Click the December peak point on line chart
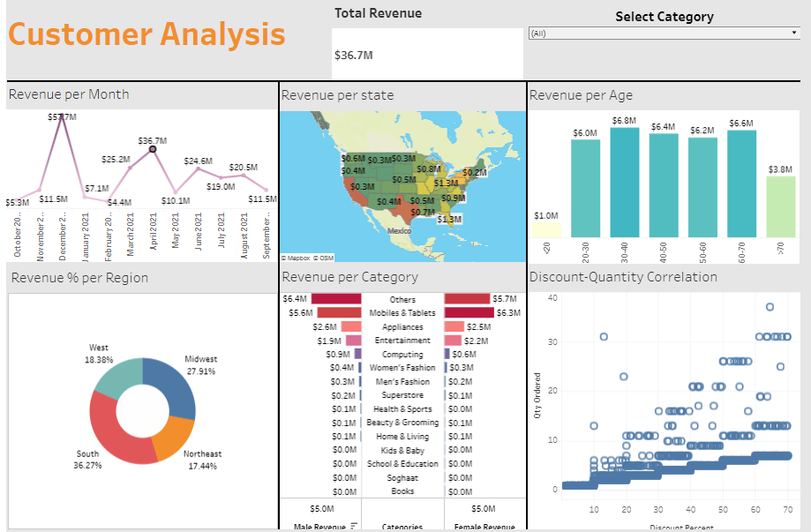 [x=62, y=115]
